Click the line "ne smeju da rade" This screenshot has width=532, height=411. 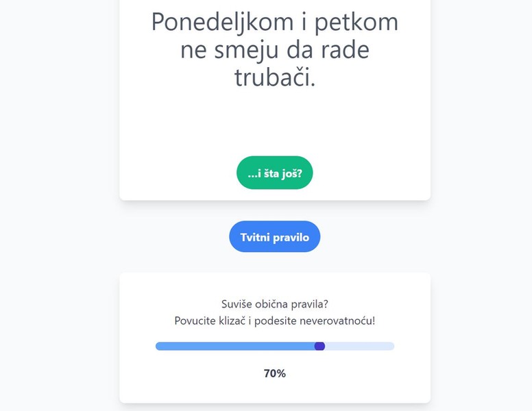[x=274, y=49]
